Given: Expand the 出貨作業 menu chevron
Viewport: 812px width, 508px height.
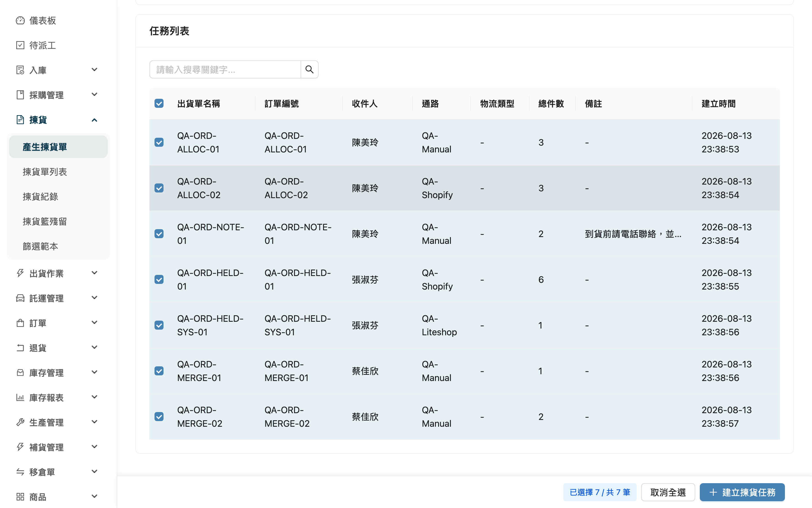Looking at the screenshot, I should coord(94,272).
